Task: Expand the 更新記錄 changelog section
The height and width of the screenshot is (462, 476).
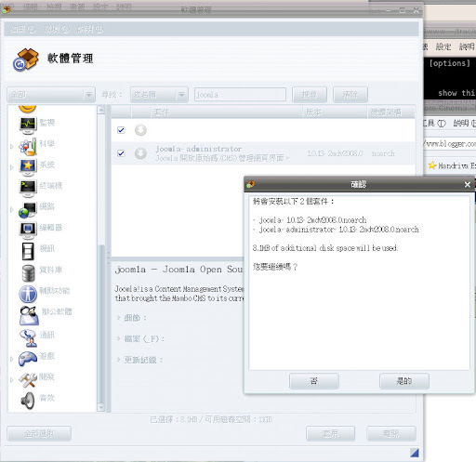Action: [119, 360]
